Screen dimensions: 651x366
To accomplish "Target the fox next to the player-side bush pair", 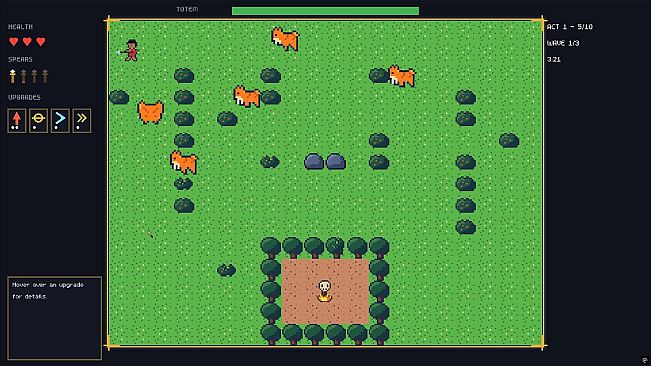I will [x=247, y=96].
